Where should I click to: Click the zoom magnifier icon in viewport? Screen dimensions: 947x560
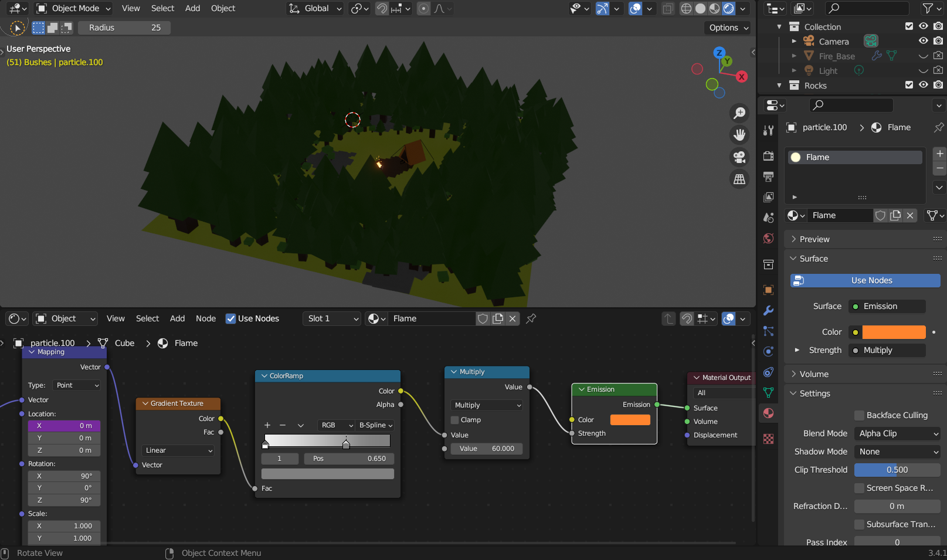point(739,113)
